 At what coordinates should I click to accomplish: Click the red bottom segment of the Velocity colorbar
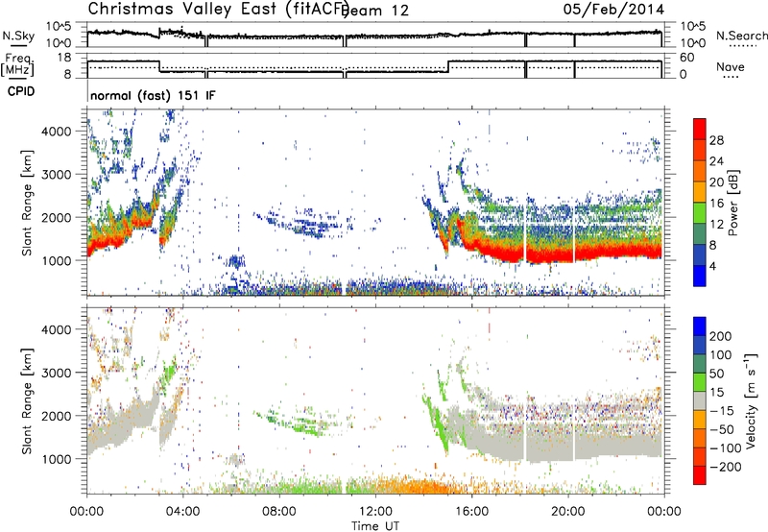click(700, 475)
